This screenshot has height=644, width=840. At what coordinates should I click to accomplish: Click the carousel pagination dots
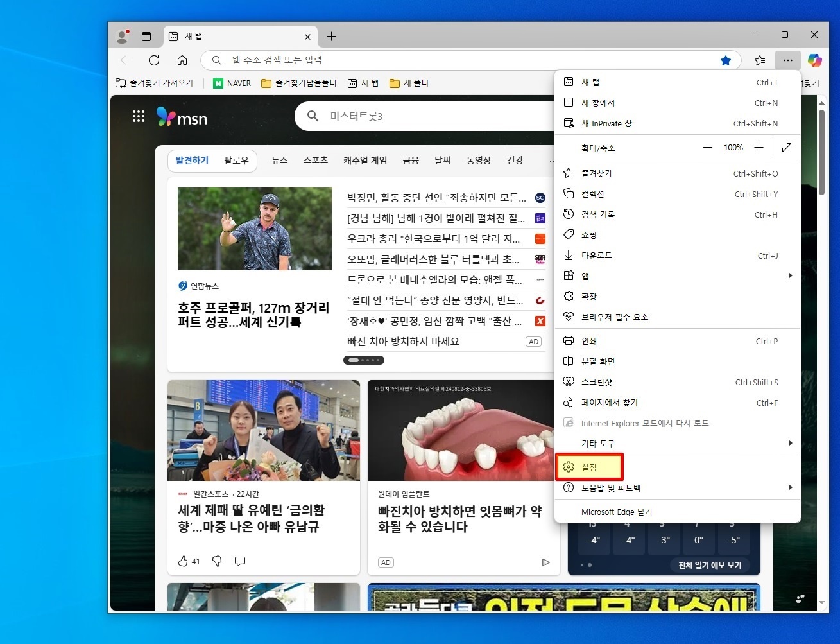pos(364,360)
